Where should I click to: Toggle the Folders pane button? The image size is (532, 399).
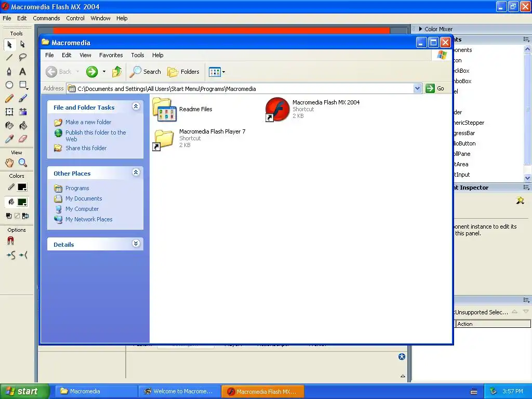183,72
